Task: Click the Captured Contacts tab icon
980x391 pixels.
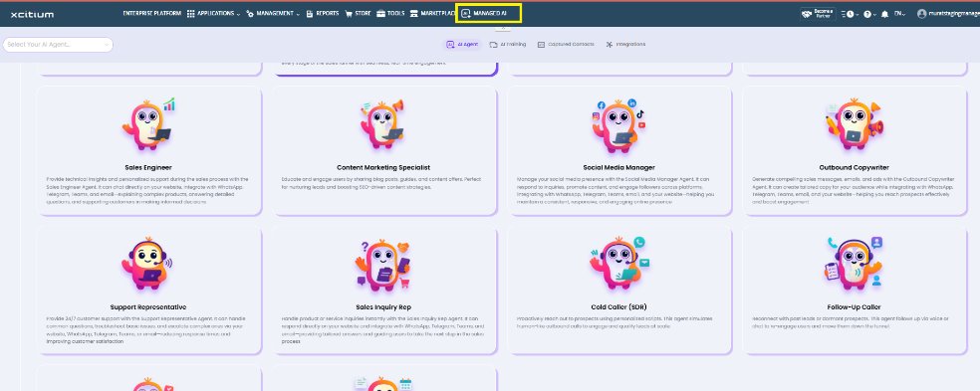Action: tap(541, 45)
